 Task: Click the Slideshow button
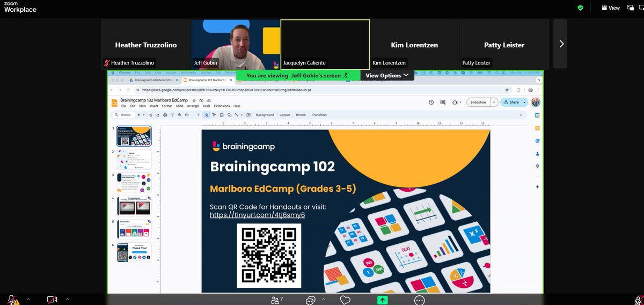(478, 102)
